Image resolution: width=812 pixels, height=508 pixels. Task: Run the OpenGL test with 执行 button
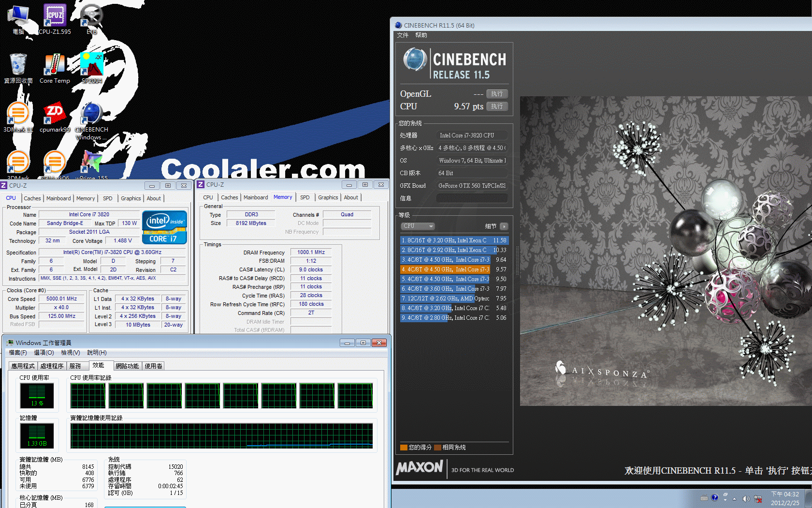click(x=497, y=94)
